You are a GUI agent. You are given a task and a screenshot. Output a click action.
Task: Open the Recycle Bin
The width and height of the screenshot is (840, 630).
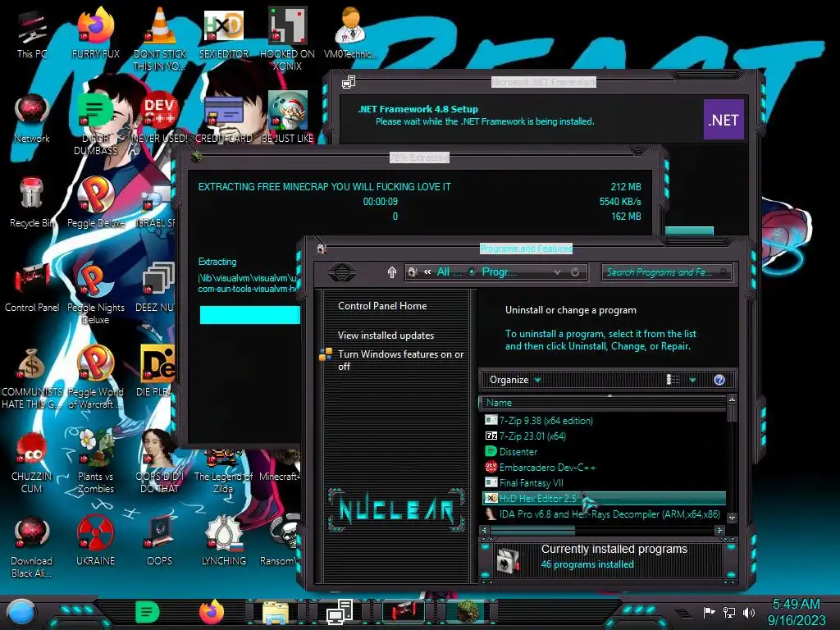pos(32,203)
